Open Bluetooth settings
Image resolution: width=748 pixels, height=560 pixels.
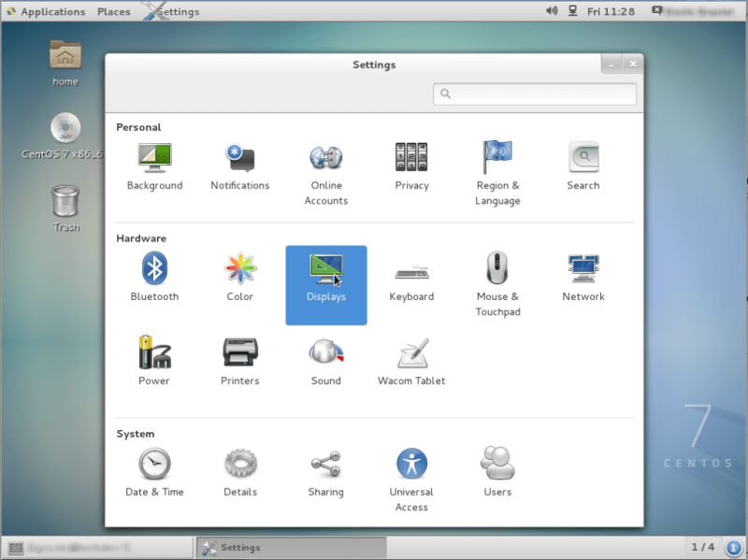click(154, 278)
